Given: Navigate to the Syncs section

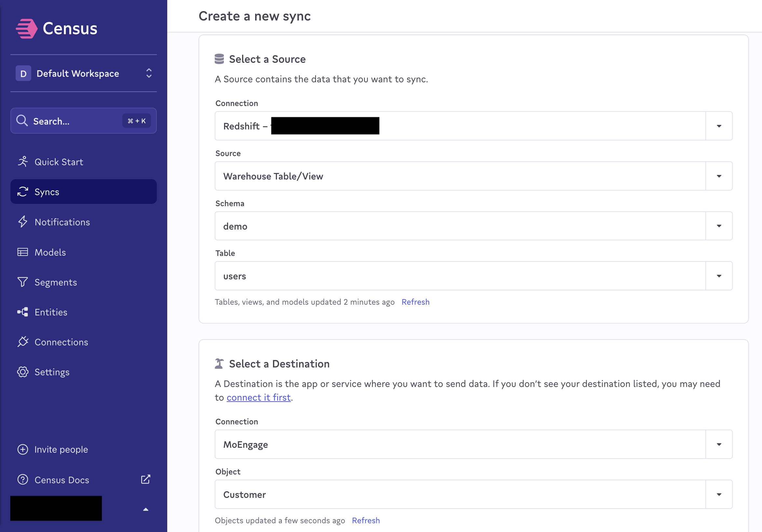Looking at the screenshot, I should coord(47,192).
